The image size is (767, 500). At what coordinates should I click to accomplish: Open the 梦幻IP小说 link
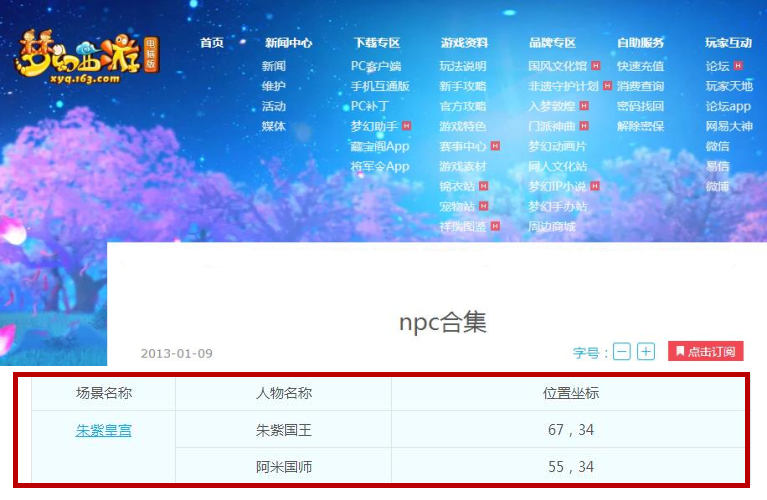(x=557, y=186)
